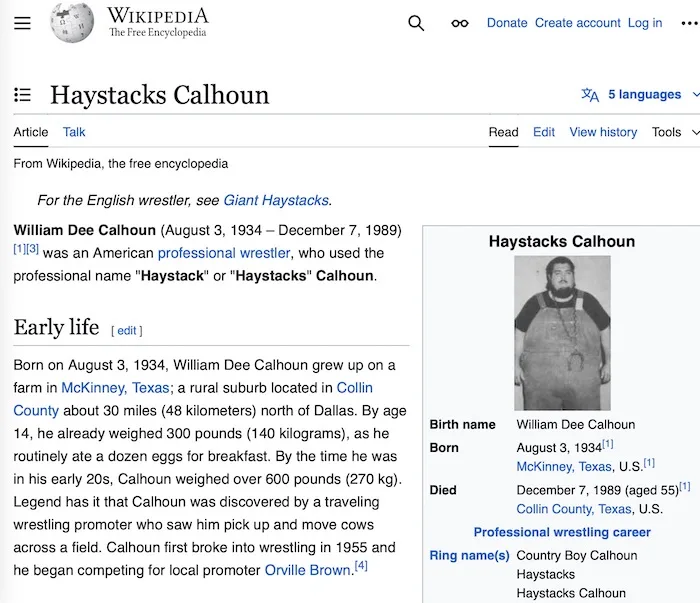Click 'Country Boy Calhoun' ring name text
The image size is (700, 603).
coord(577,555)
